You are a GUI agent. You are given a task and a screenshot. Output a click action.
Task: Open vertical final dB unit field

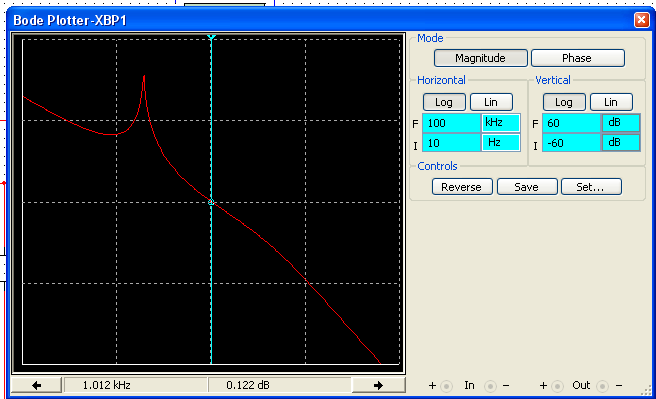click(621, 123)
